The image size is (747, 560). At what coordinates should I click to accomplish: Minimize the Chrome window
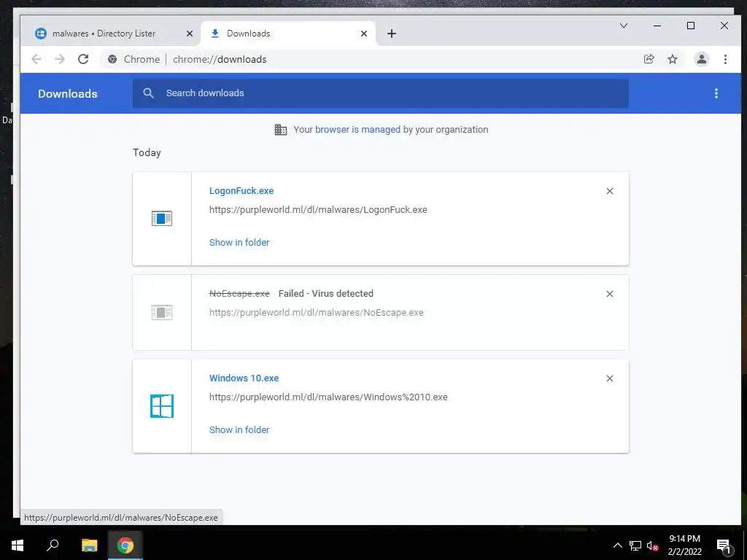coord(657,26)
